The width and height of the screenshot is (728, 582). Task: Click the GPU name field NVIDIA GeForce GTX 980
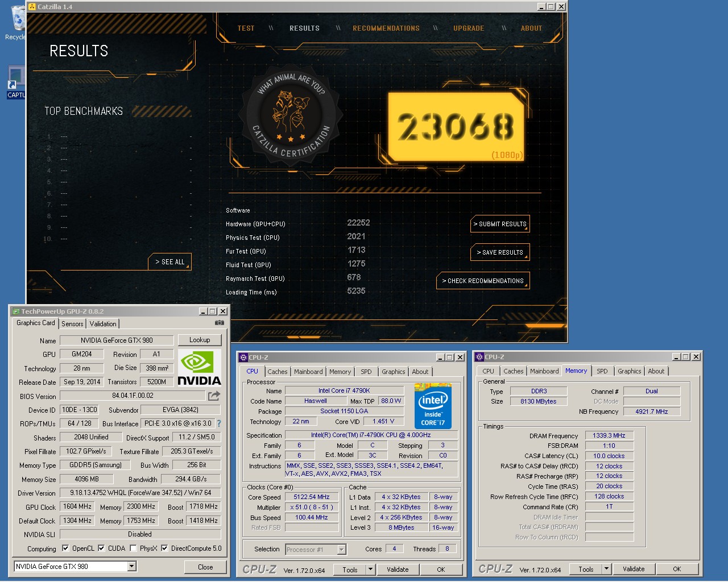(x=117, y=340)
